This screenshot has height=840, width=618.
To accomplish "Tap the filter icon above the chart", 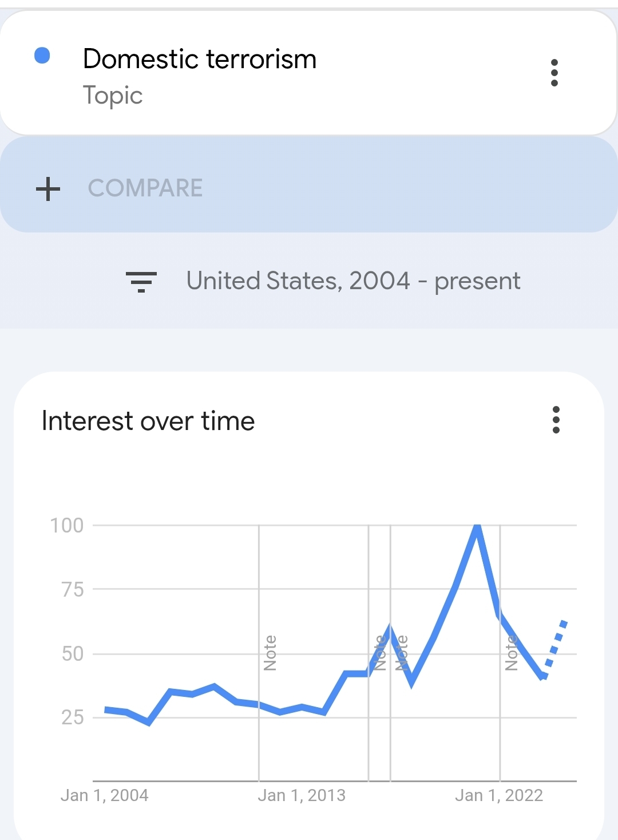I will (x=141, y=282).
